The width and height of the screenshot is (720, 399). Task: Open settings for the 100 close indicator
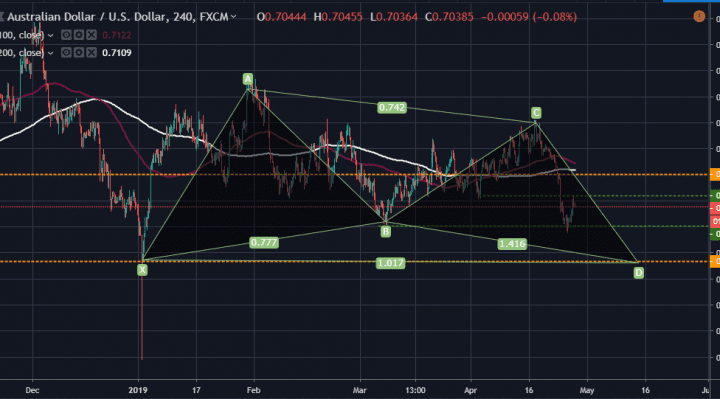[79, 35]
